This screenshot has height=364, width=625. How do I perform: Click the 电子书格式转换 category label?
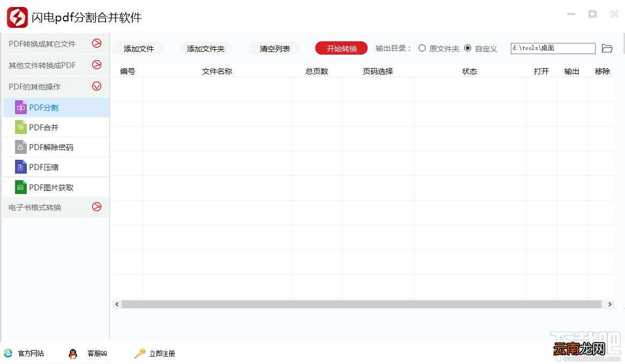coord(35,207)
